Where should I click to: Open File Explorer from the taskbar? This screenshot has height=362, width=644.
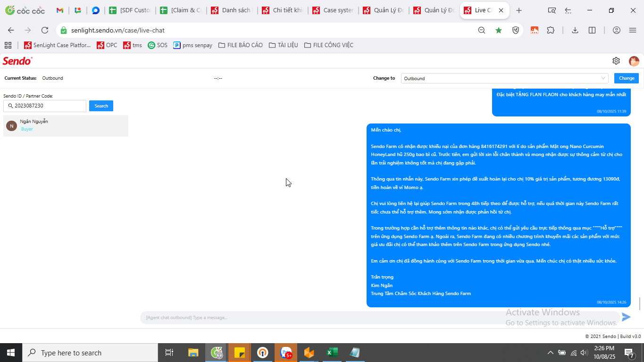(x=193, y=353)
